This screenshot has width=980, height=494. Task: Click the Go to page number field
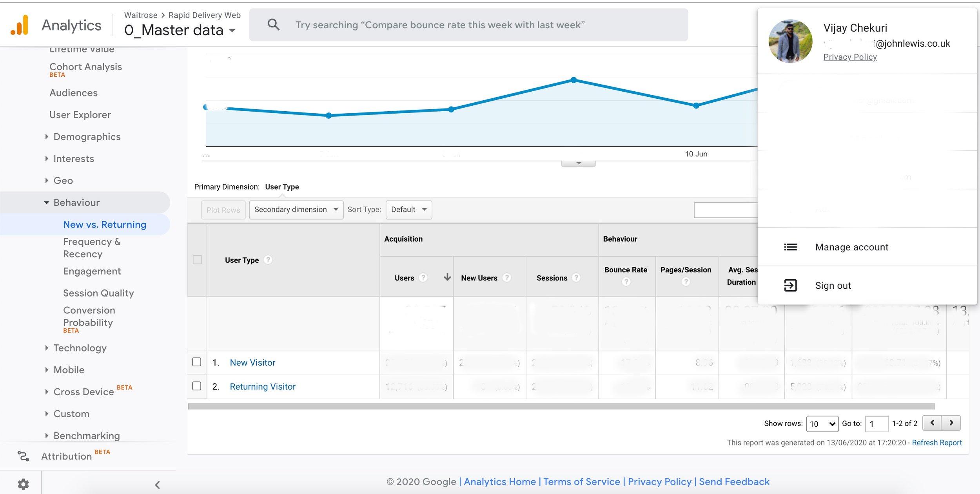(877, 423)
